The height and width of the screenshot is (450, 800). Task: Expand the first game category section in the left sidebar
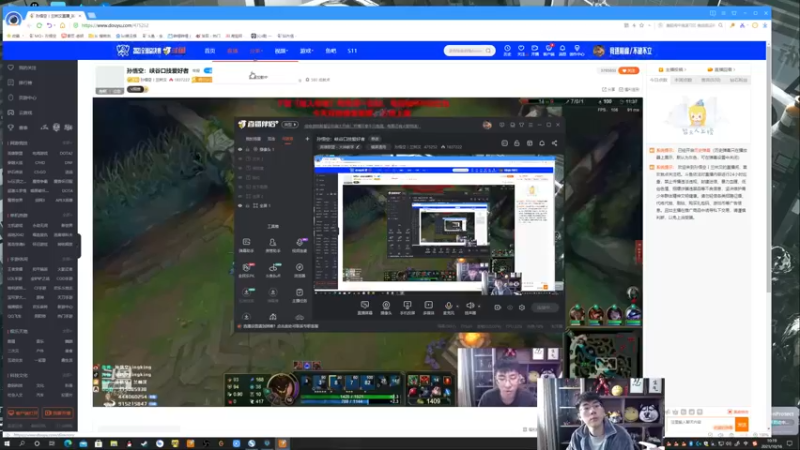(67, 143)
